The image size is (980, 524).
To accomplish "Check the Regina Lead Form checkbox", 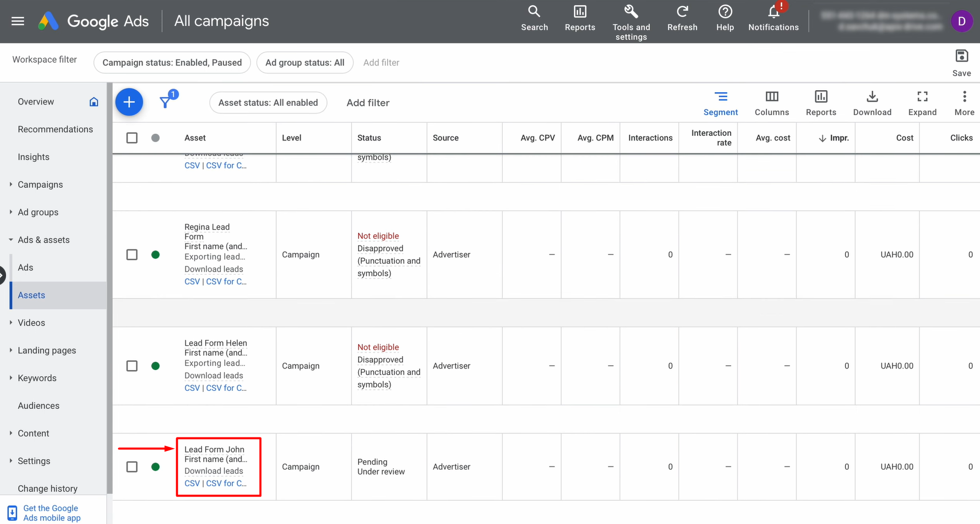I will coord(132,254).
